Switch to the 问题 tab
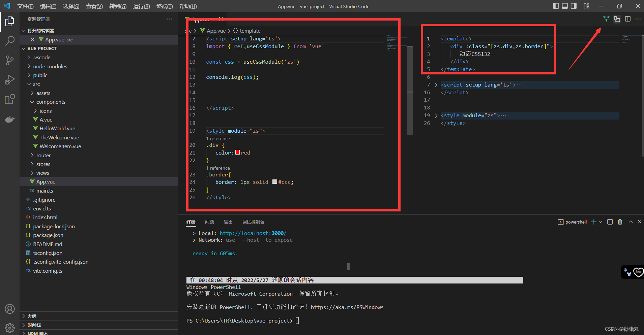Image resolution: width=644 pixels, height=335 pixels. pos(209,222)
